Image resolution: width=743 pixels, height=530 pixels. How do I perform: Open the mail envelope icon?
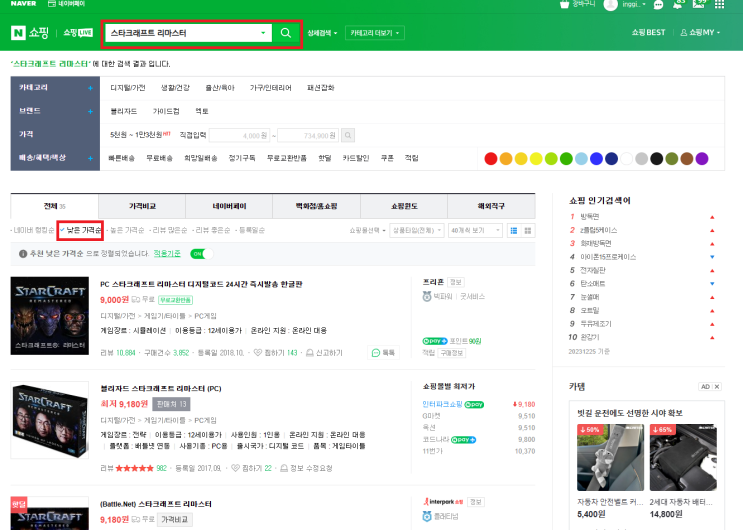698,4
